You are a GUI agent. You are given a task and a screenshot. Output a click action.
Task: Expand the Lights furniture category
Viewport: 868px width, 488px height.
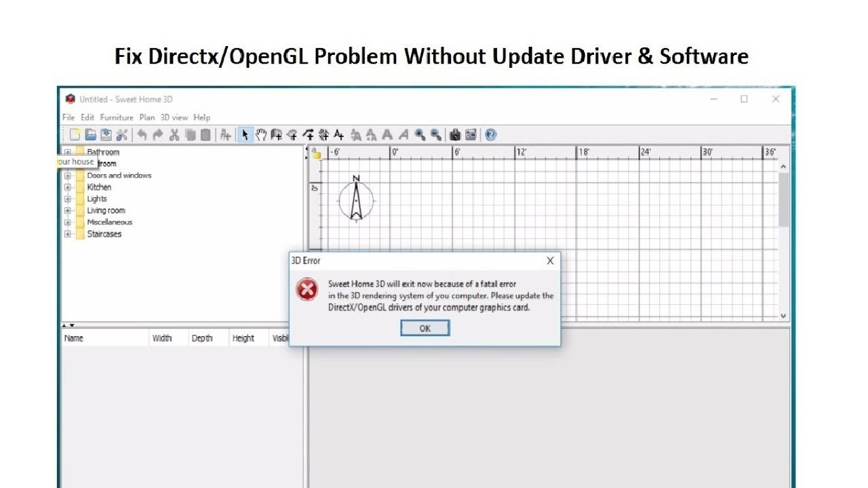(67, 199)
